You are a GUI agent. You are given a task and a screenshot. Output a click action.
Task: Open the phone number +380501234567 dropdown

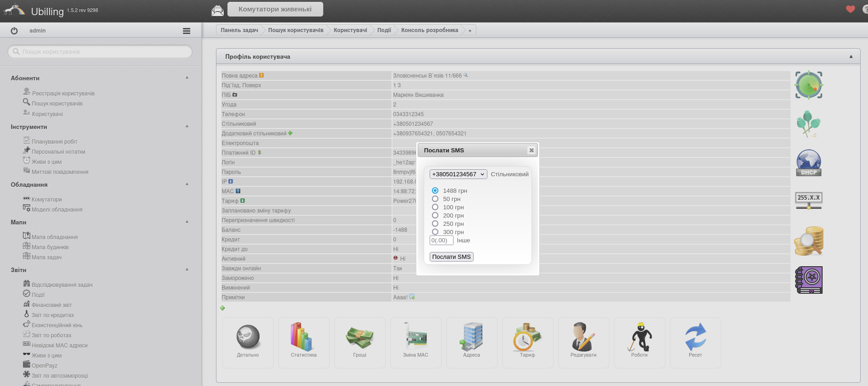coord(458,174)
